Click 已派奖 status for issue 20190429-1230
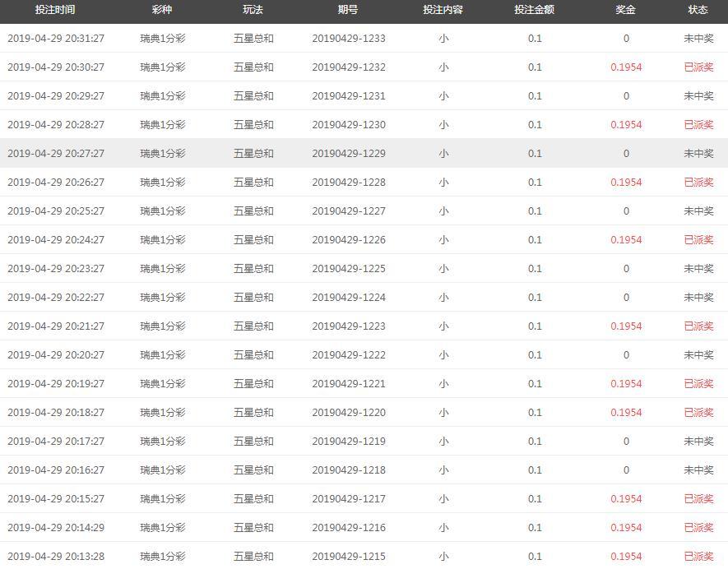The image size is (728, 569). [x=698, y=125]
